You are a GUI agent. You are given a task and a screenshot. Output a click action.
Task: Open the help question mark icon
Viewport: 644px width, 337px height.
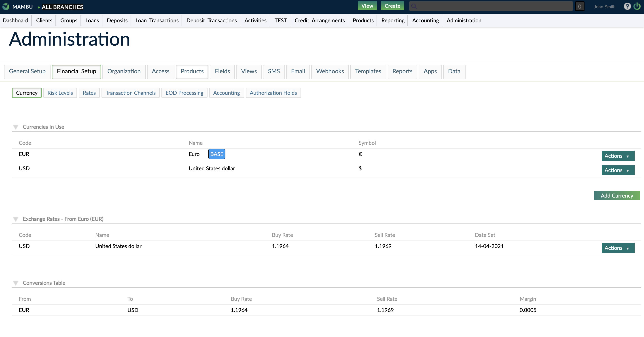pos(627,6)
